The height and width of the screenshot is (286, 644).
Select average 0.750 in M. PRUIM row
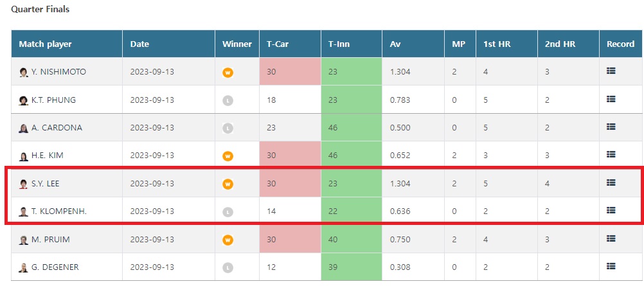click(x=400, y=239)
